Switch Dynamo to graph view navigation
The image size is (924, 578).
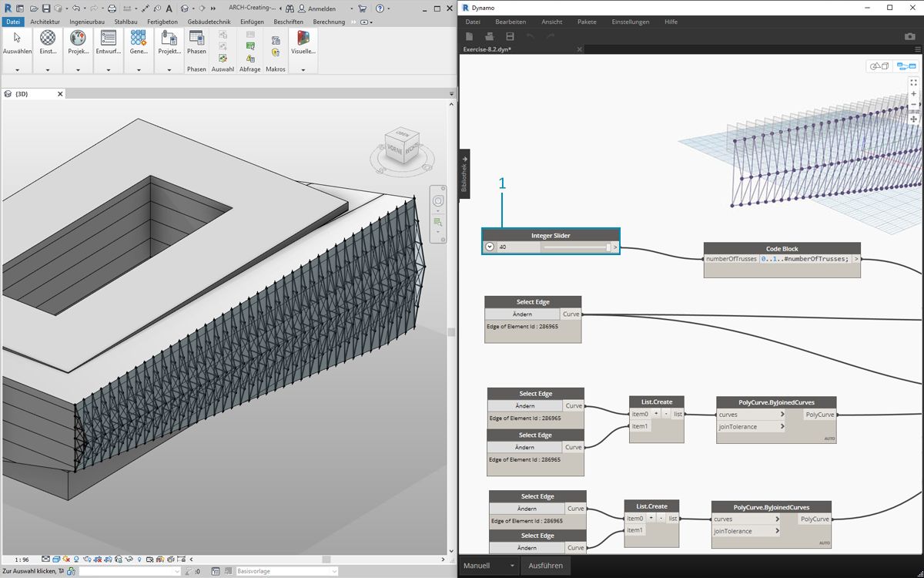pyautogui.click(x=906, y=66)
